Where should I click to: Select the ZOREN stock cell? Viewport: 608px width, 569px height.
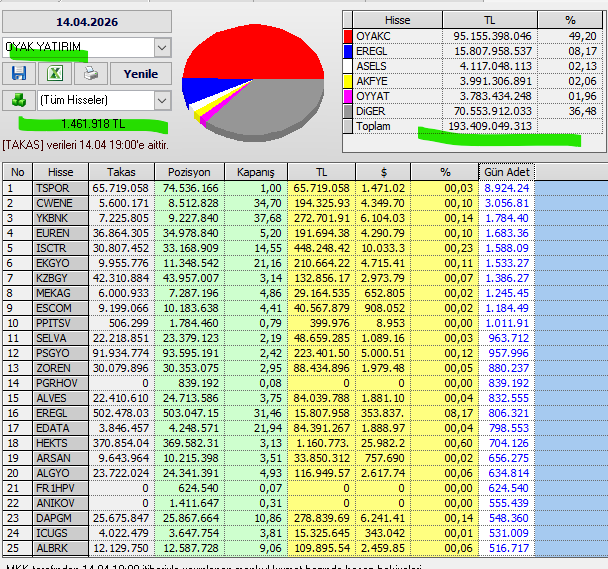[x=60, y=368]
